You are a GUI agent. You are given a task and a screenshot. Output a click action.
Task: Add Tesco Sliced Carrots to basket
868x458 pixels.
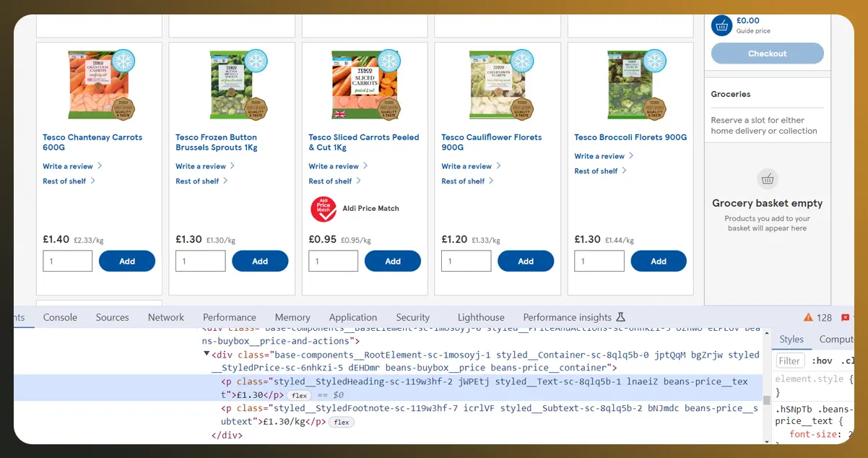click(x=392, y=261)
